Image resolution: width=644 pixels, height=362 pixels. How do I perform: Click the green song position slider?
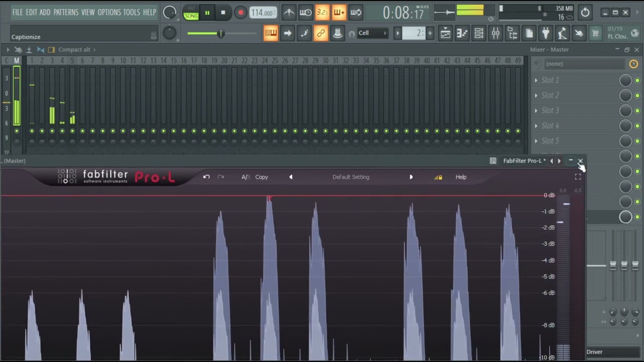click(x=221, y=34)
